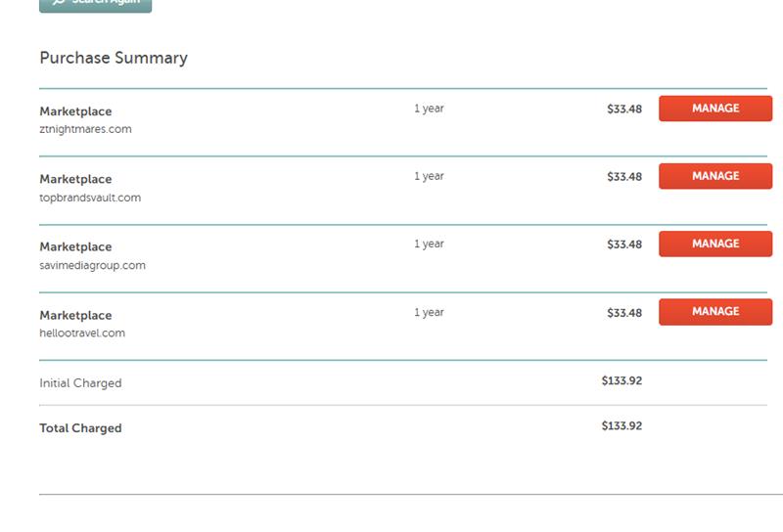Click the Initial Charged $133.92 amount
The width and height of the screenshot is (783, 532).
point(622,380)
